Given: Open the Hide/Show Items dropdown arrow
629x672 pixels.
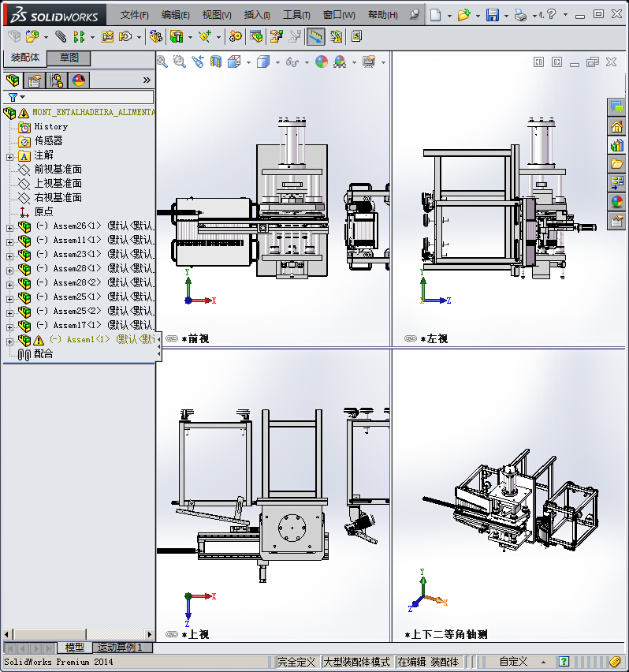Looking at the screenshot, I should point(307,62).
